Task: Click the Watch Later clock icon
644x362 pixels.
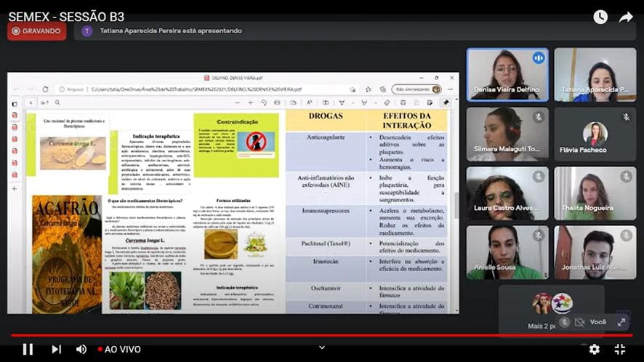Action: point(600,17)
